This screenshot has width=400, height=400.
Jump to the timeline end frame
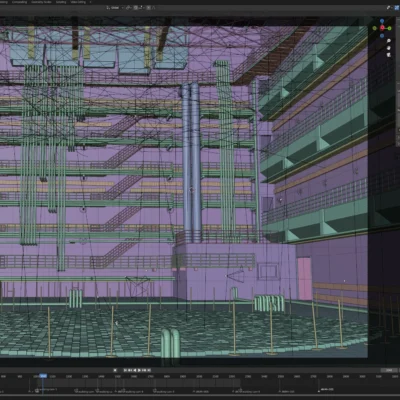(149, 370)
